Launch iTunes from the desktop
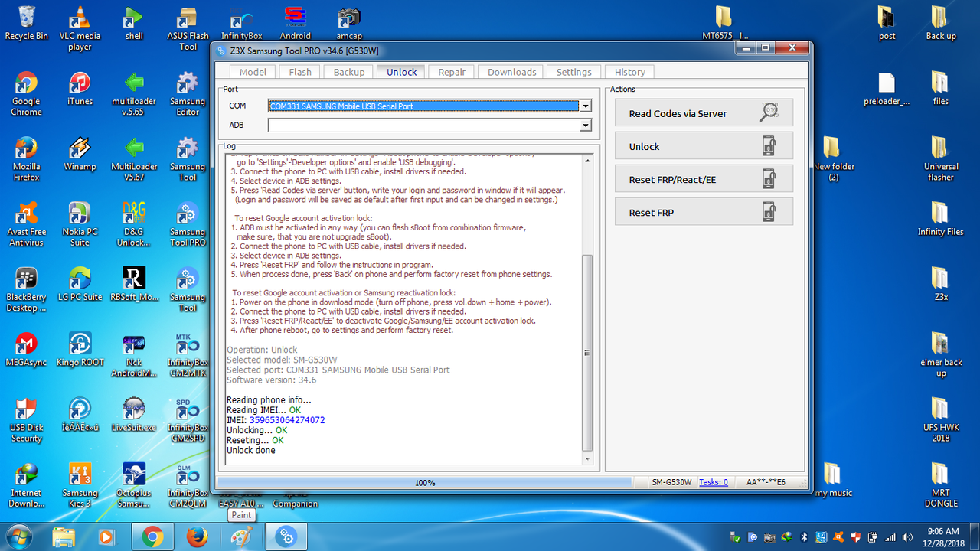980x551 pixels. (80, 88)
